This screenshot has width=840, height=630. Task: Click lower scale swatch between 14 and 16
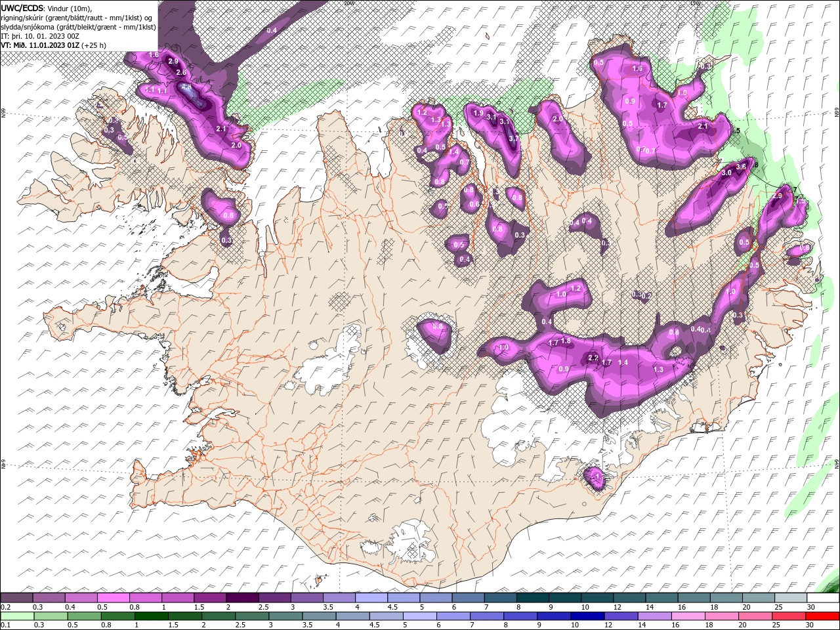click(x=654, y=616)
